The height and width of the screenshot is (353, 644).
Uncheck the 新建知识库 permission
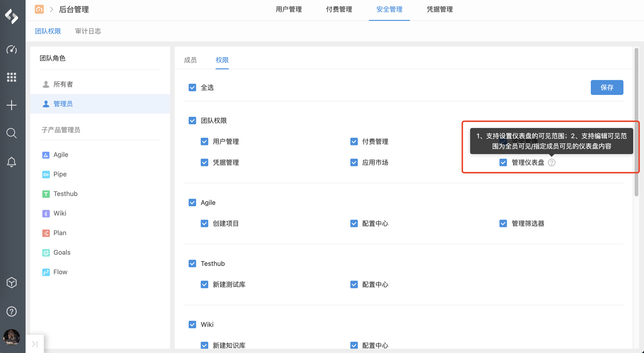[204, 345]
